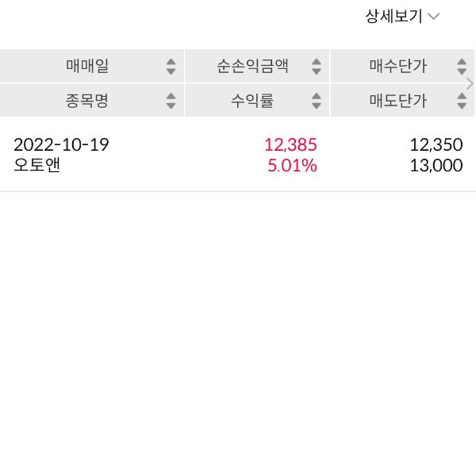Click the 매매일 column header
476x476 pixels.
87,67
